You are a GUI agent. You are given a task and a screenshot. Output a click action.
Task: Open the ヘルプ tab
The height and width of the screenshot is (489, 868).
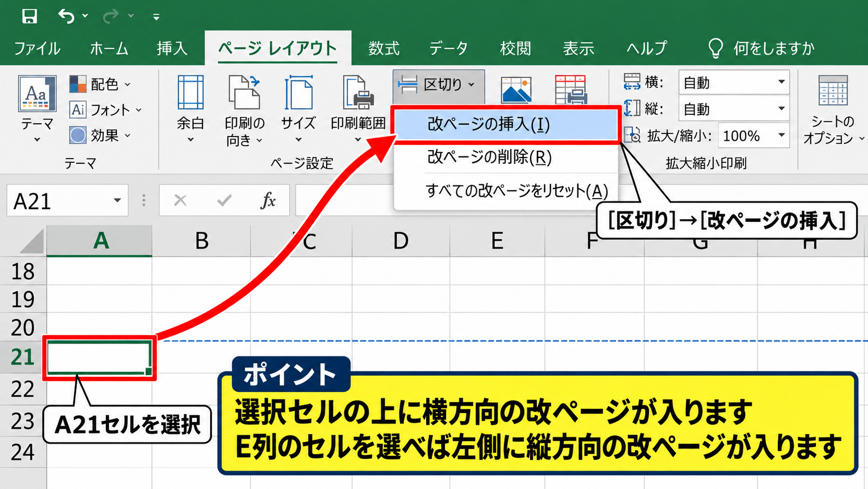(x=646, y=48)
